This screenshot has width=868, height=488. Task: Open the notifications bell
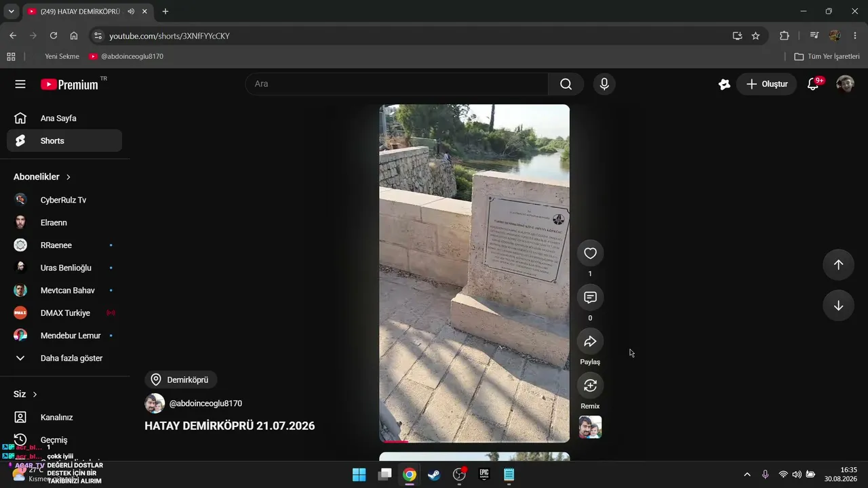coord(814,84)
